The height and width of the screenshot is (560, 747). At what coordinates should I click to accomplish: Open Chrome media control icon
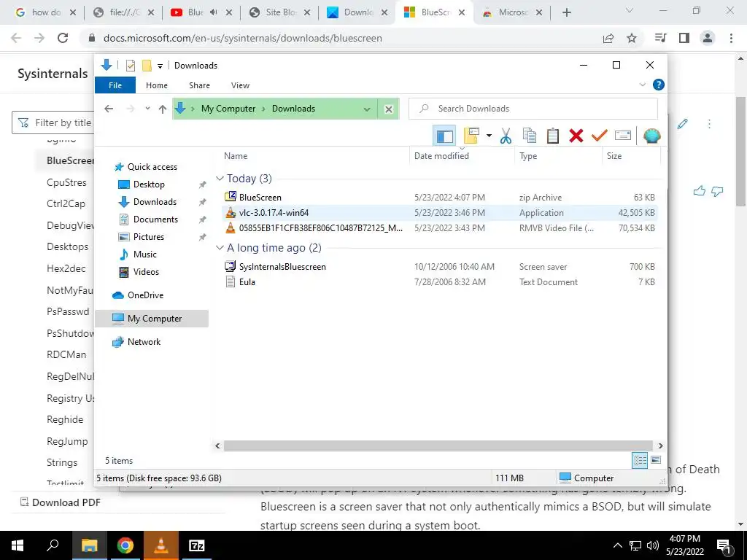pyautogui.click(x=660, y=38)
